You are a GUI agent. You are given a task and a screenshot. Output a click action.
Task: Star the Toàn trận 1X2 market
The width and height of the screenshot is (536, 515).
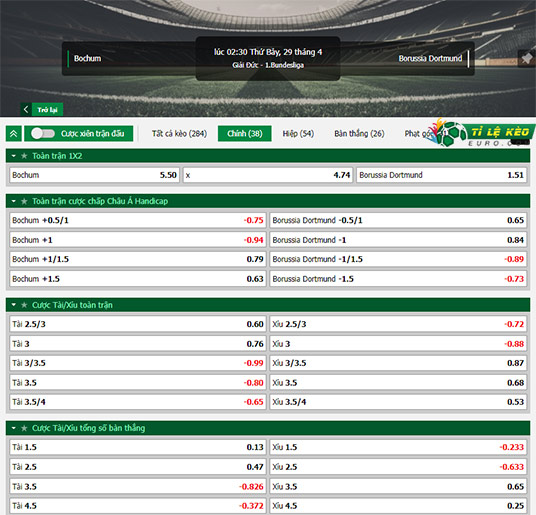pyautogui.click(x=24, y=156)
